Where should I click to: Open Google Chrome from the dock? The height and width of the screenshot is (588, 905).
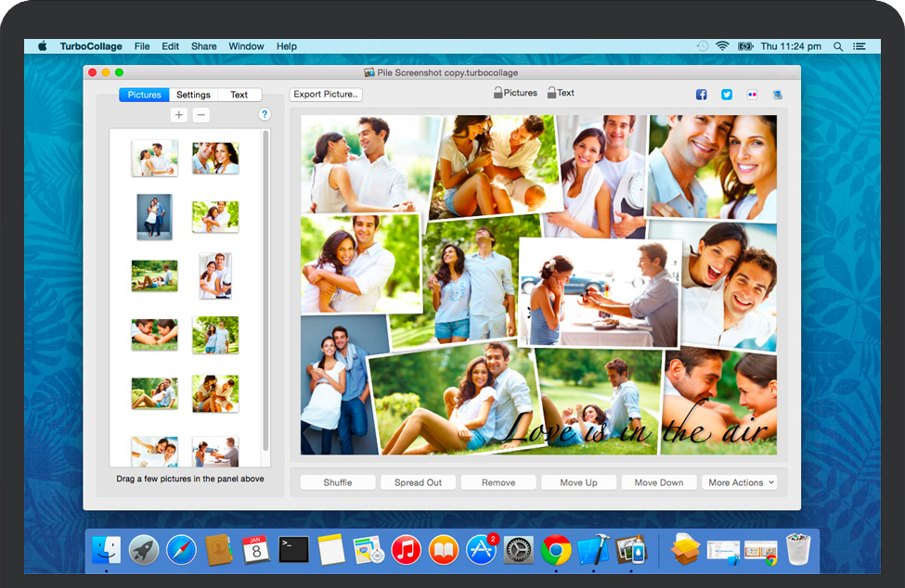(x=556, y=550)
